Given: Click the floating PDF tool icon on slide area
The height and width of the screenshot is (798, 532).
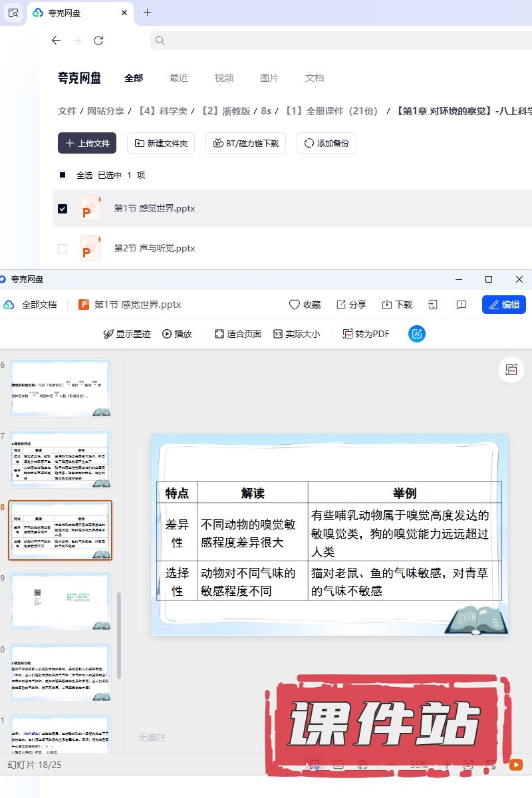Looking at the screenshot, I should pos(511,370).
